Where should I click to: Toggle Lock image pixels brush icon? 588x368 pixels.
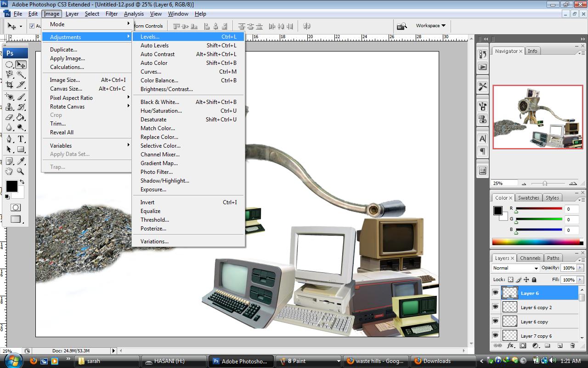tap(519, 280)
